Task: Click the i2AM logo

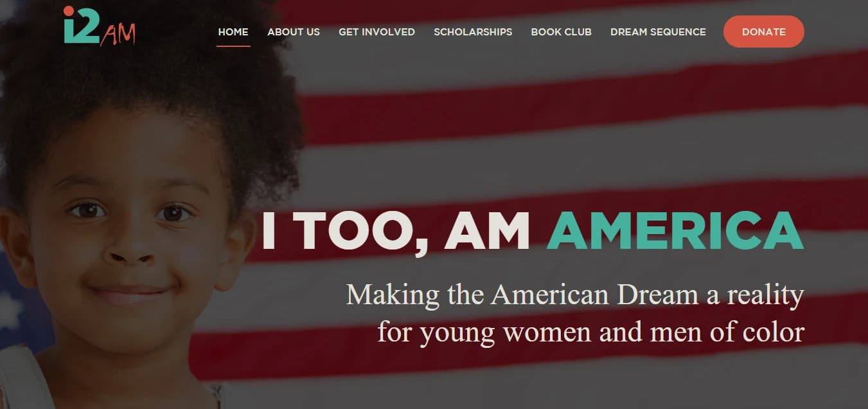Action: 100,26
